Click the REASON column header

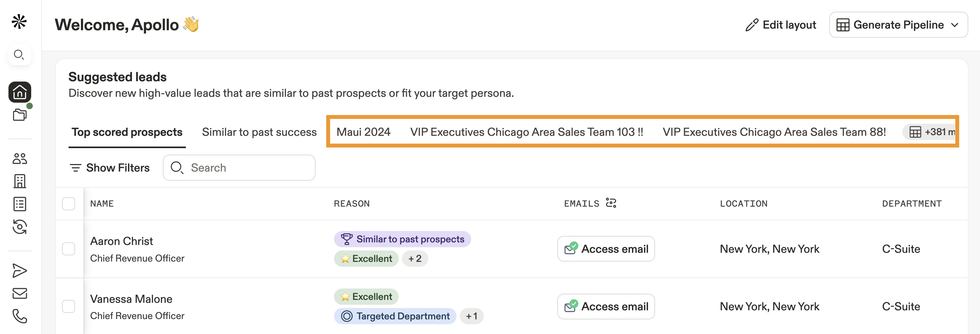[352, 203]
